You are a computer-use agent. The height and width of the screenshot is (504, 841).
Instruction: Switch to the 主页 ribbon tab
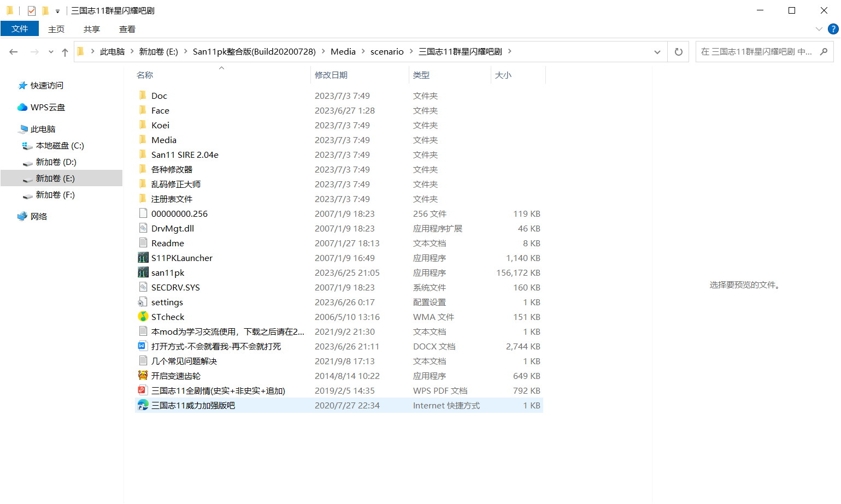pyautogui.click(x=56, y=29)
